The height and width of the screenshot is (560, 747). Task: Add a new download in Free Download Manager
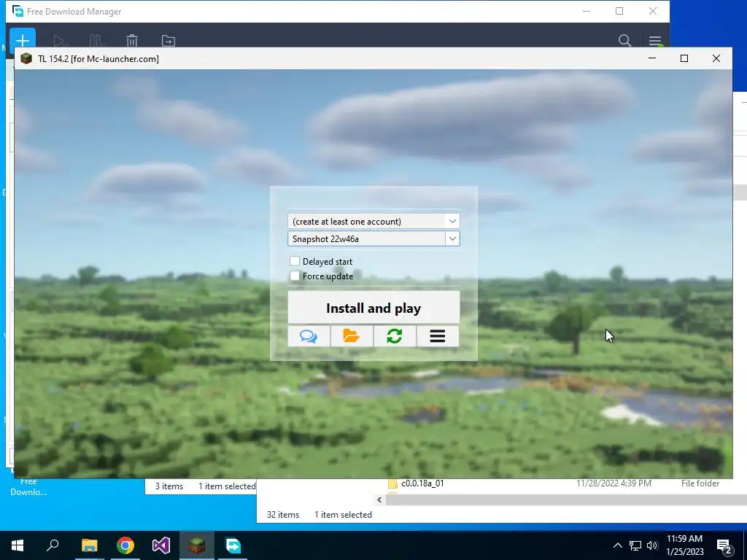23,41
